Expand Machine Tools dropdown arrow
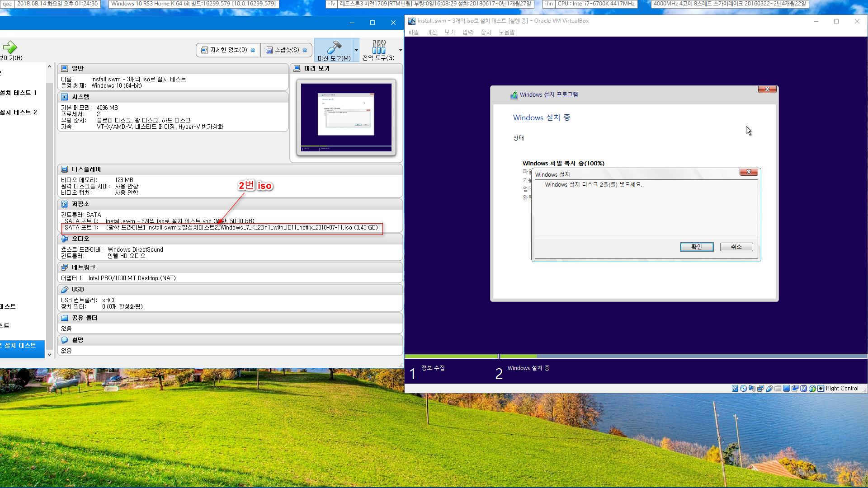Screen dimensions: 868x488 356,50
